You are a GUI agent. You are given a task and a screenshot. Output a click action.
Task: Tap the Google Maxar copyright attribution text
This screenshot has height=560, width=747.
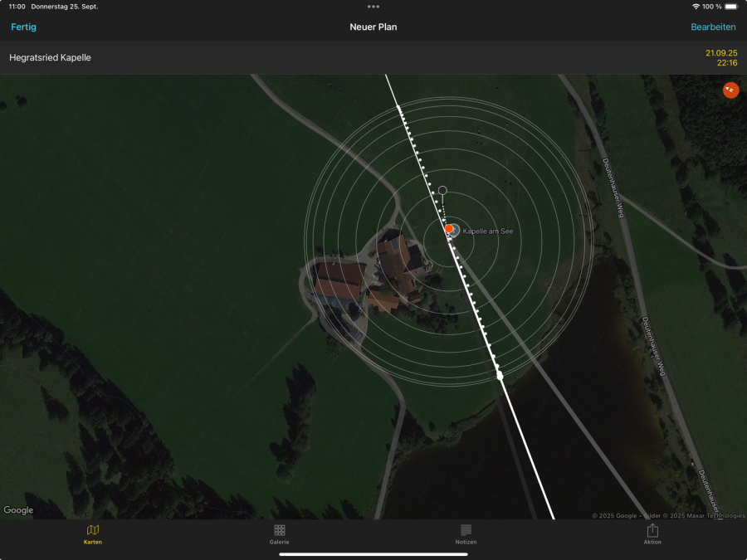click(x=668, y=515)
